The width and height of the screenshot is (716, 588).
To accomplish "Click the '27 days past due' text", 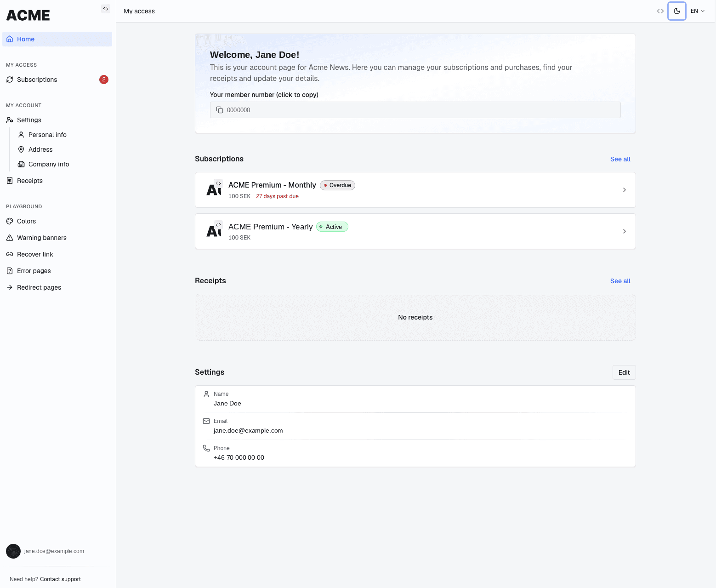I will 277,196.
